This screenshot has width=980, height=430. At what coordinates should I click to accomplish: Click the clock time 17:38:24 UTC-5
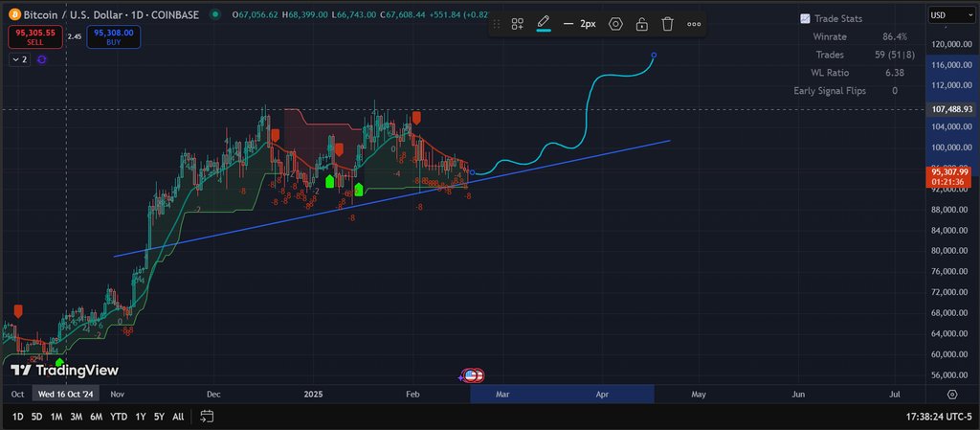(x=940, y=417)
